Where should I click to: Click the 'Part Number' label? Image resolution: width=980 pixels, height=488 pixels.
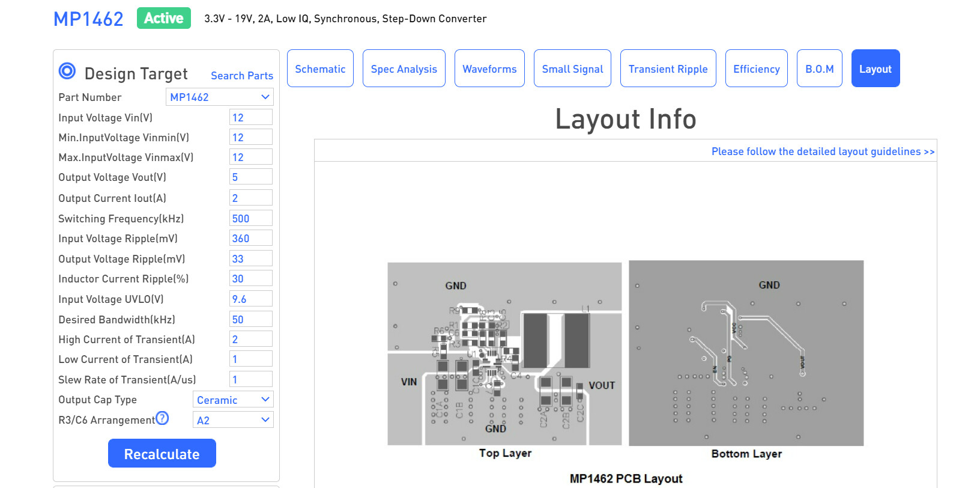pos(89,97)
